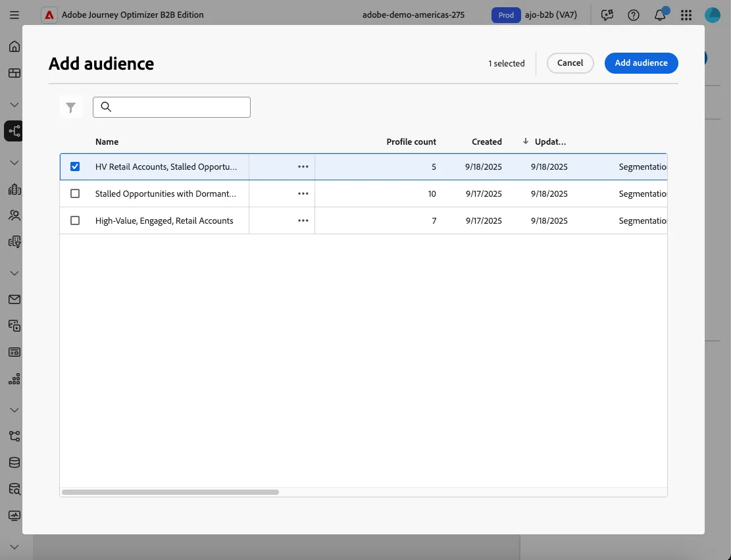Screen dimensions: 731x560
Task: Click the table layout icon below Home
Action: (14, 73)
